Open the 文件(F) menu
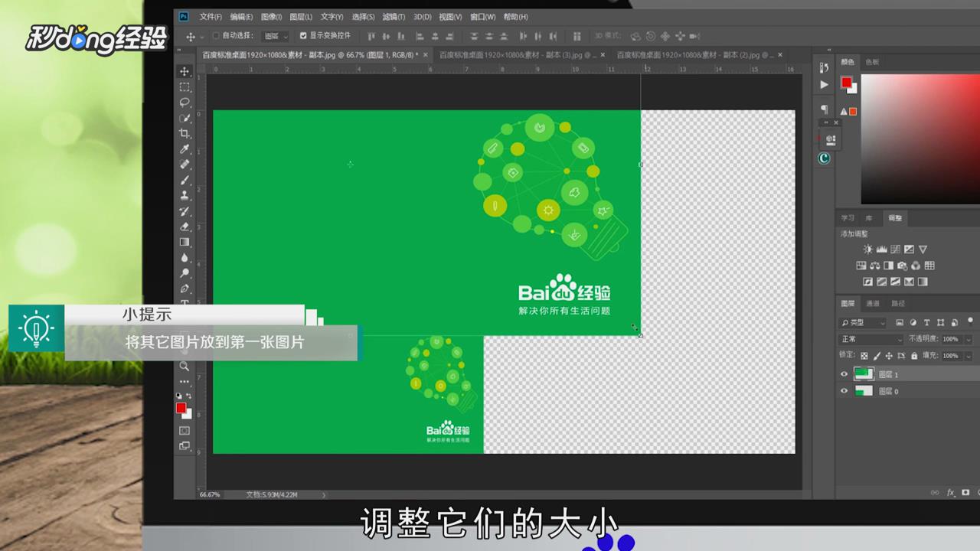 [x=211, y=17]
